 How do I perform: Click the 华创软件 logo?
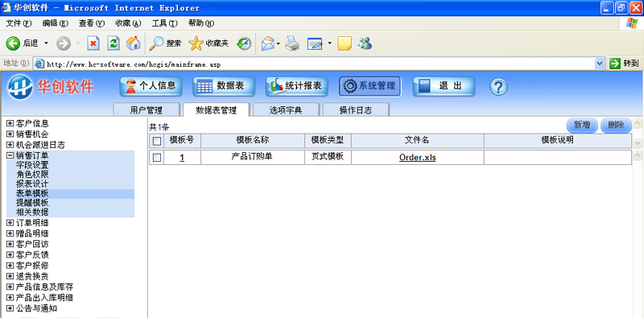point(51,86)
